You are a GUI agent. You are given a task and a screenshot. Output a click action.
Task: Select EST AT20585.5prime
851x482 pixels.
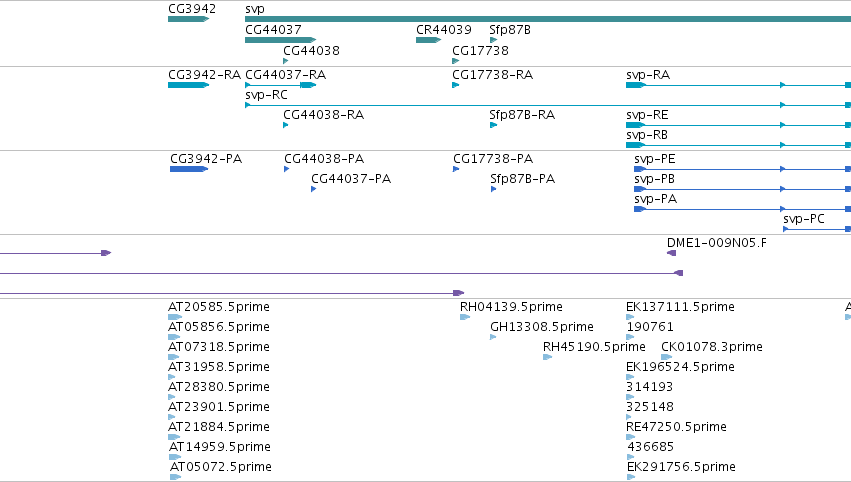(175, 317)
